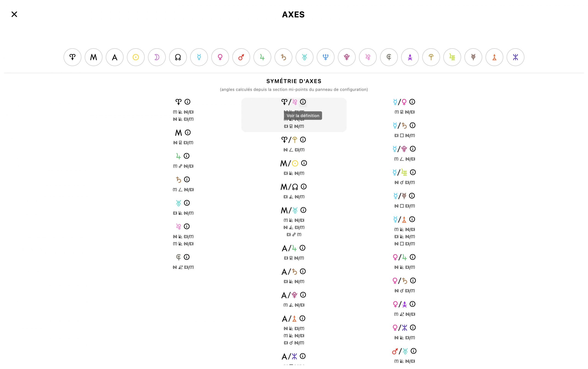Select the Sun symbol in the top filter row
The image size is (588, 369).
[x=136, y=57]
